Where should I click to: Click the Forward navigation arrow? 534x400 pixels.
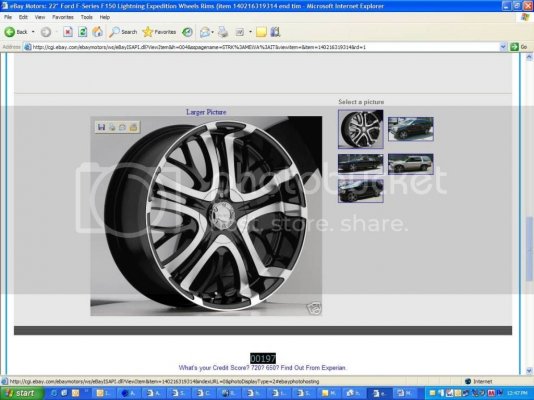46,32
